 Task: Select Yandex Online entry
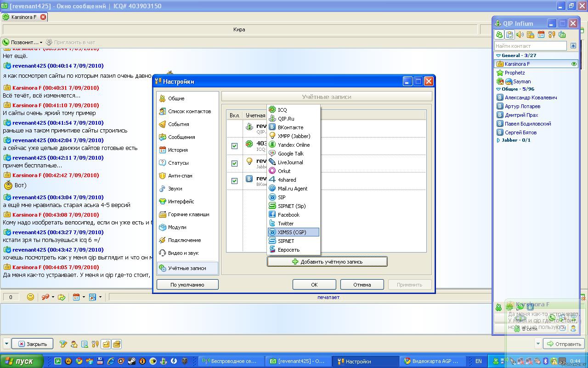(x=293, y=145)
